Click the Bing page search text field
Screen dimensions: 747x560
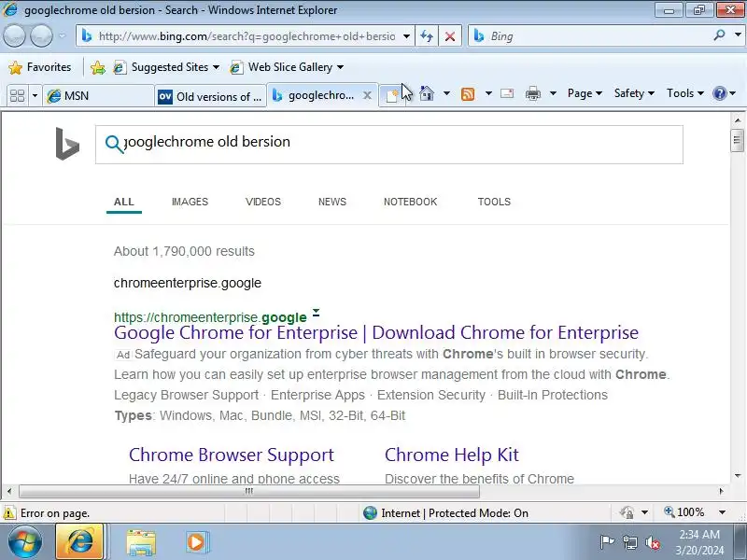tap(388, 145)
